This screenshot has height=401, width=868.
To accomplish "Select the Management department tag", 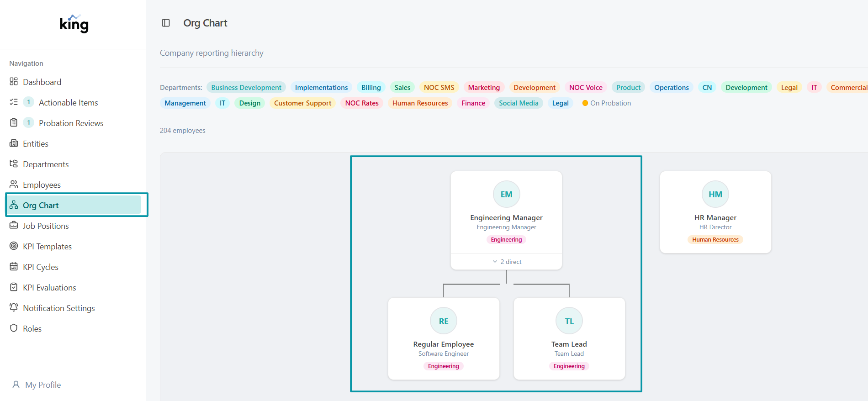I will [185, 103].
